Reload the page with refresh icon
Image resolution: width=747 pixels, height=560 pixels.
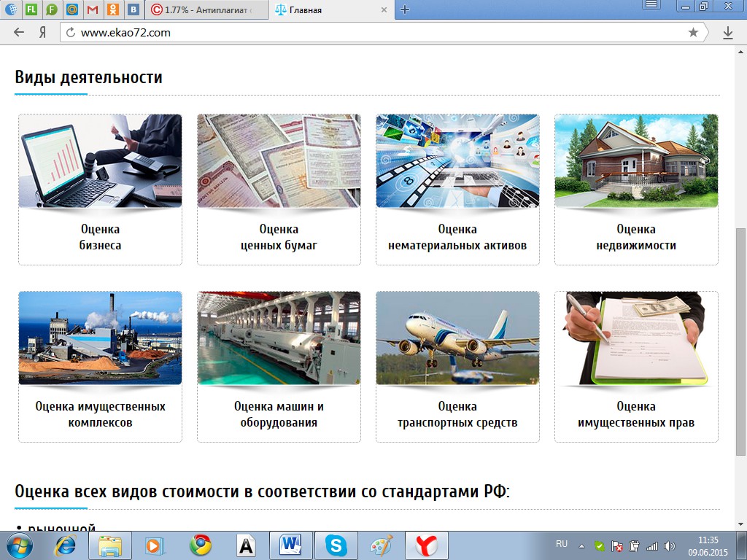coord(71,32)
